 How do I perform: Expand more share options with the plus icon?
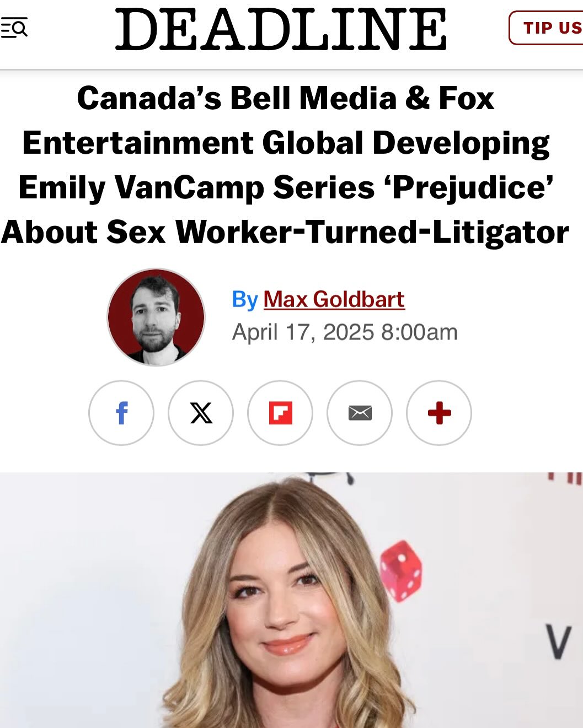coord(439,413)
